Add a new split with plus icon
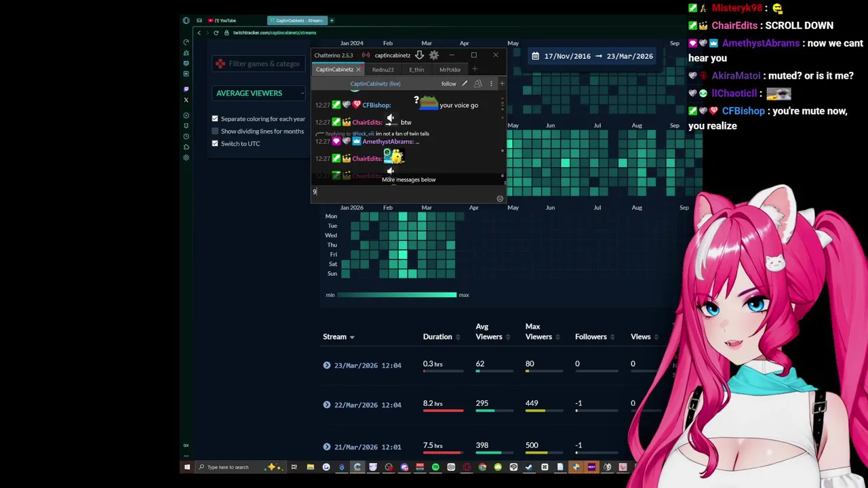This screenshot has width=868, height=488. point(502,84)
